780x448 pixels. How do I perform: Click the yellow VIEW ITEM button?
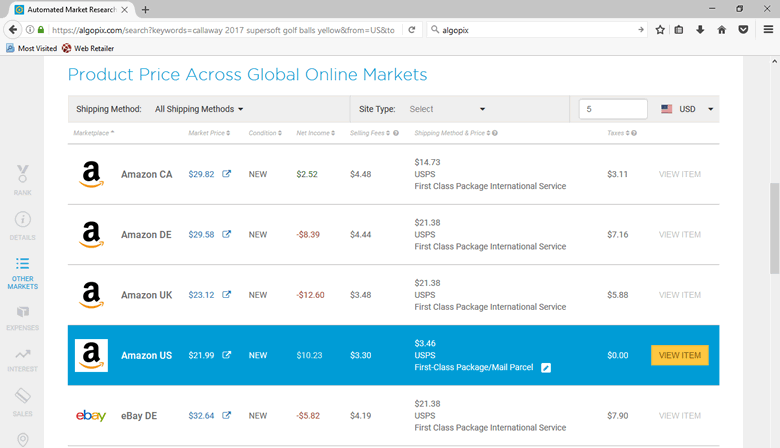[x=679, y=355]
